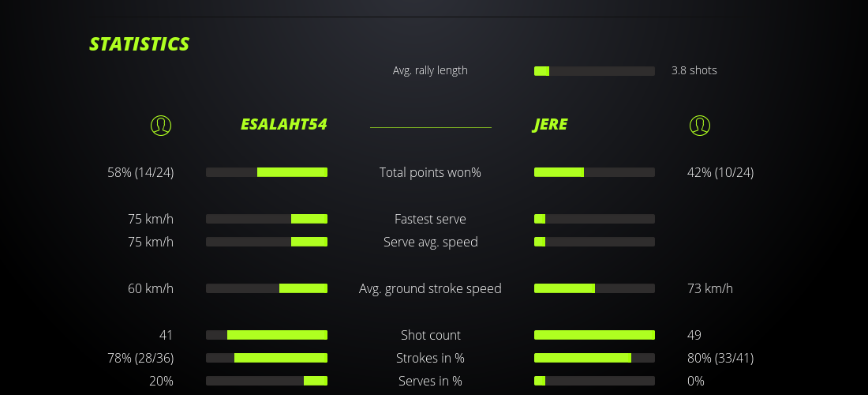Click ESALAHT54's fastest serve bar
The width and height of the screenshot is (868, 395).
(x=267, y=219)
